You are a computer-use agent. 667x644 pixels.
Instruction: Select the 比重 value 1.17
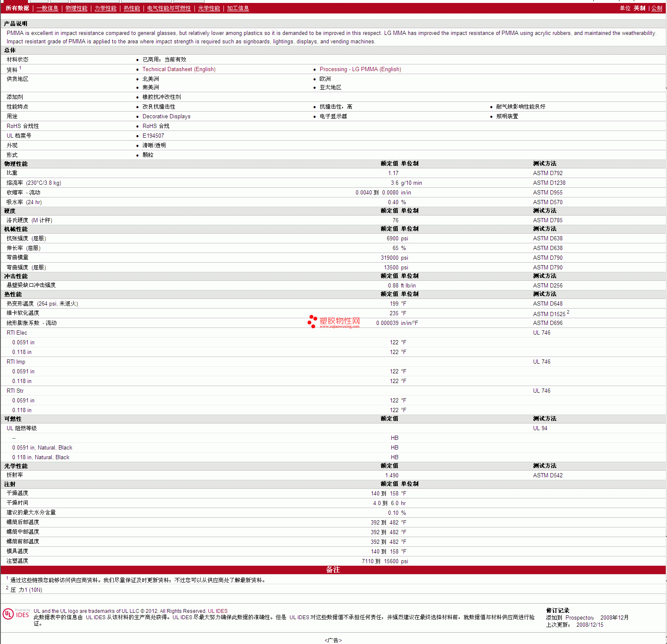(393, 173)
